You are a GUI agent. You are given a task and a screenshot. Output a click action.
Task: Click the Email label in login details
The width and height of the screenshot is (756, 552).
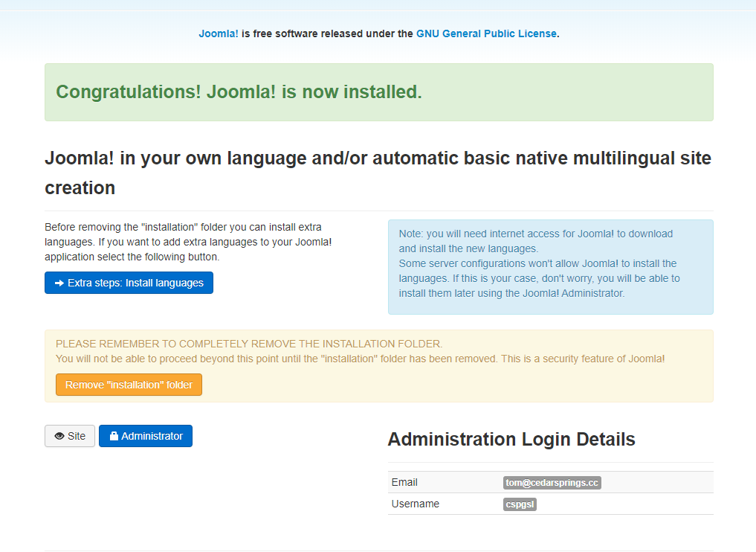point(404,482)
